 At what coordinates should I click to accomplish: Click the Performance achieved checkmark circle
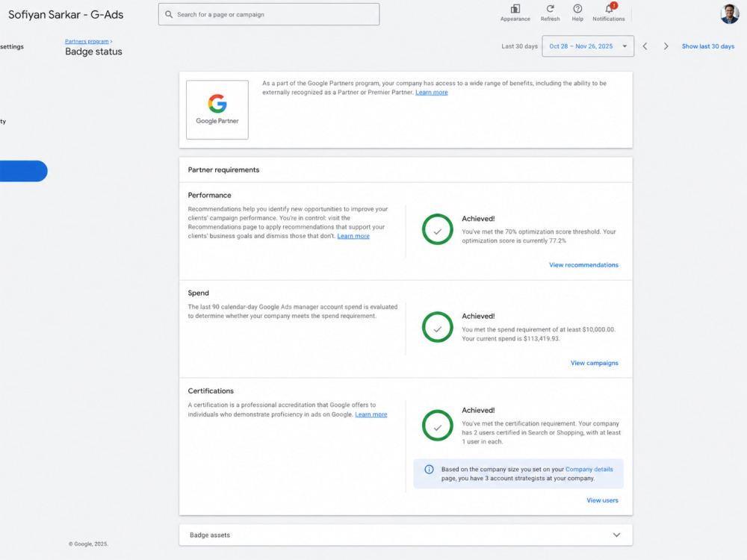coord(437,229)
